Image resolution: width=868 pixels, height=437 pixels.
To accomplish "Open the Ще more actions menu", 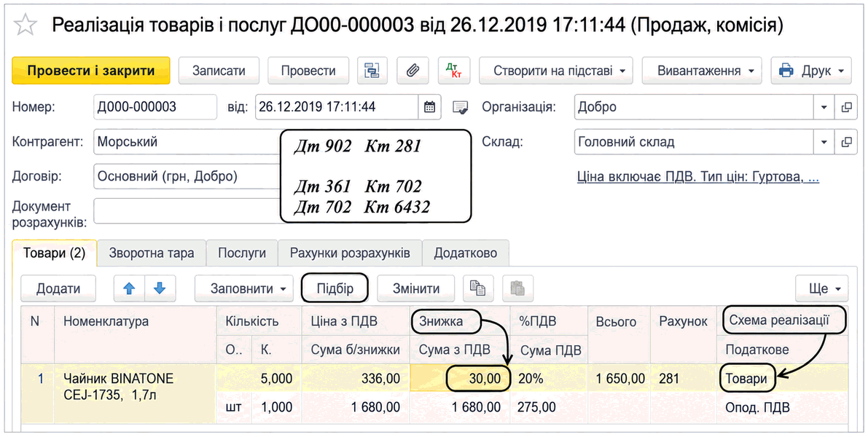I will click(821, 288).
